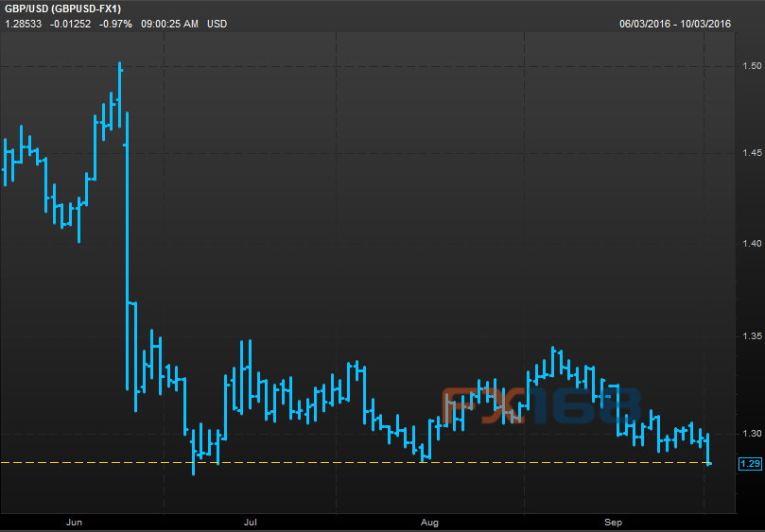Click the 1.50 price axis label

(752, 66)
